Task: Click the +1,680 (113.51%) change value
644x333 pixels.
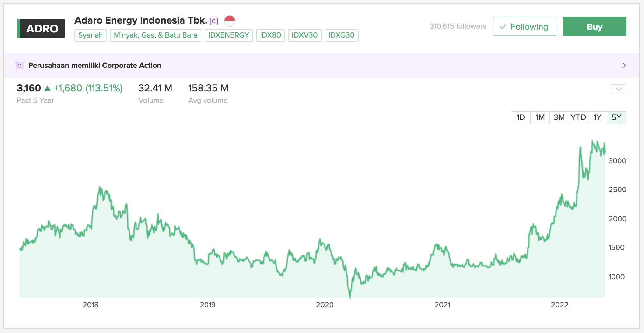Action: pos(88,88)
